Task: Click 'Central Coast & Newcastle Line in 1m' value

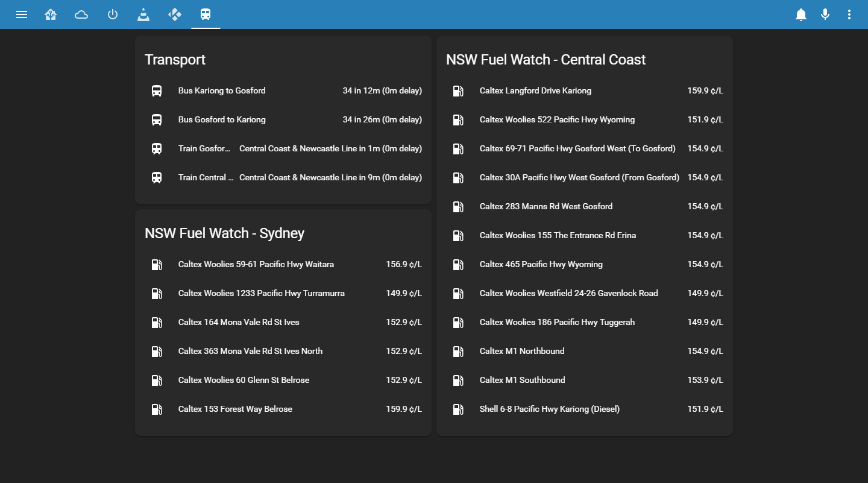Action: pos(330,149)
